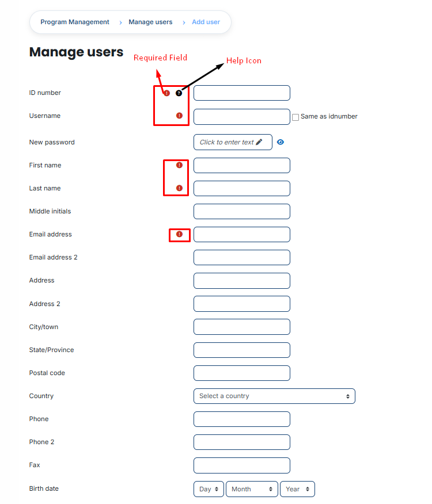Image resolution: width=432 pixels, height=504 pixels.
Task: Click the Country label text
Action: pos(41,396)
